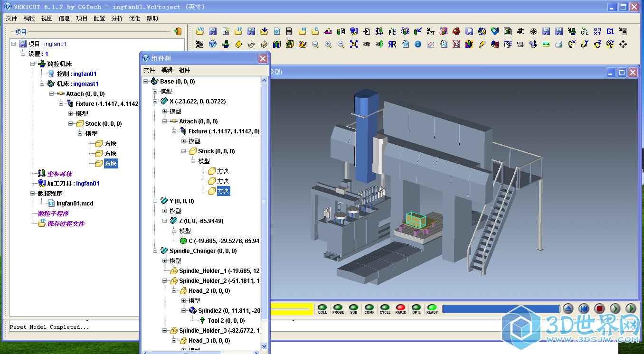The width and height of the screenshot is (644, 354).
Task: Click the blue V VERICUT logo toolbar icon
Action: [213, 44]
